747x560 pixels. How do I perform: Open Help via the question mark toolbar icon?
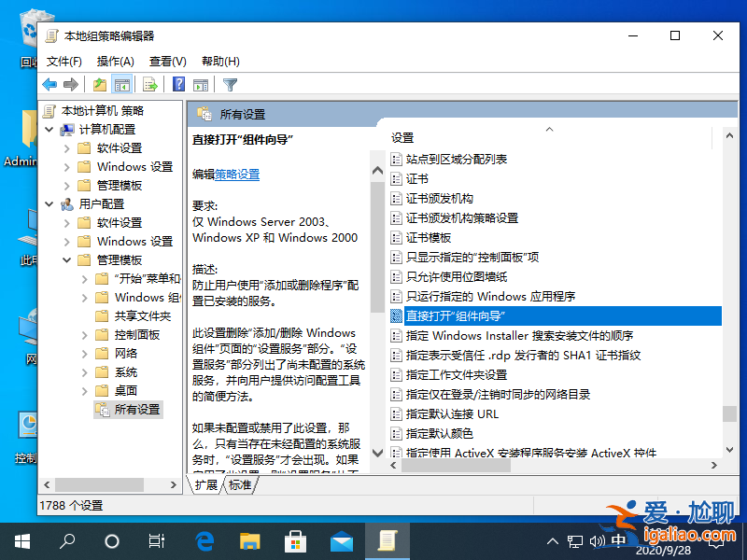176,84
